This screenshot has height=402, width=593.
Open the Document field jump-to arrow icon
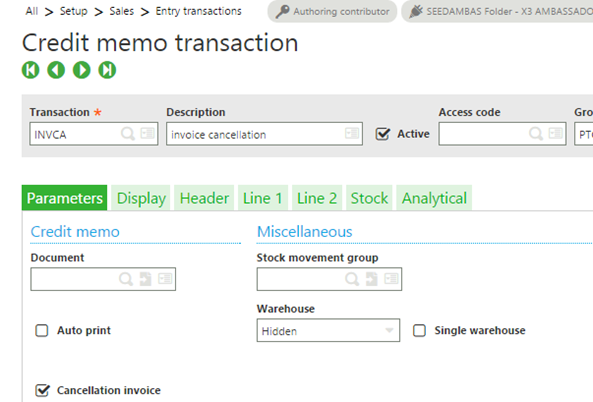click(x=146, y=279)
